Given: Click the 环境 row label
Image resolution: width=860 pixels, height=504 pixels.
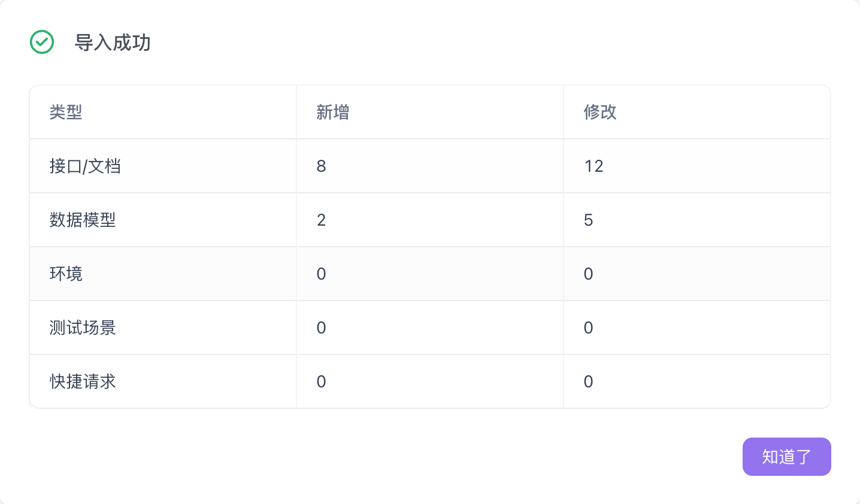Looking at the screenshot, I should click(65, 274).
